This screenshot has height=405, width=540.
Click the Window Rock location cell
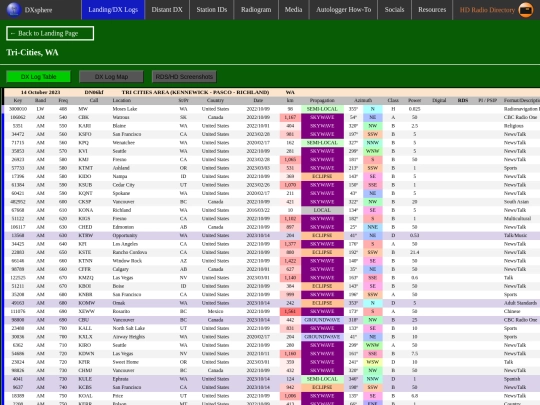click(x=126, y=261)
